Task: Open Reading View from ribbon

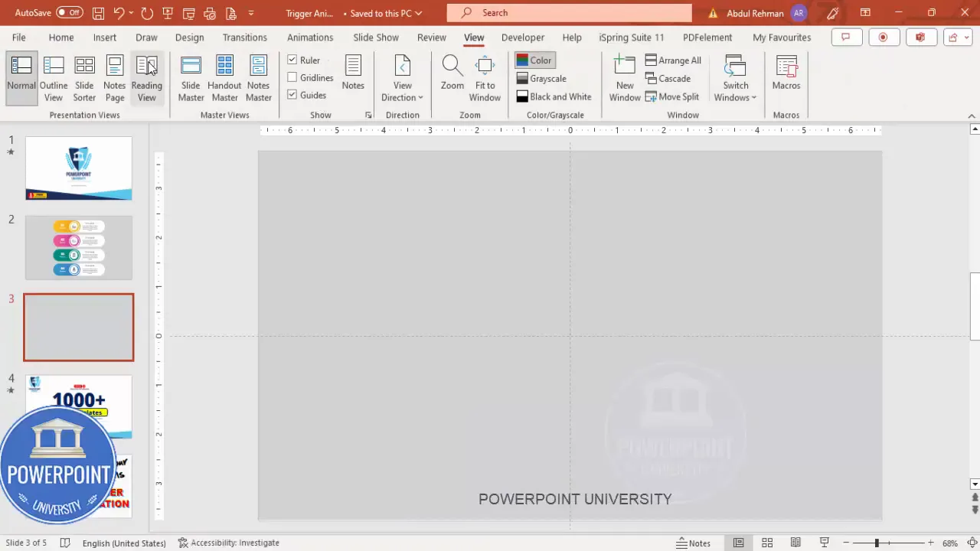Action: tap(146, 79)
